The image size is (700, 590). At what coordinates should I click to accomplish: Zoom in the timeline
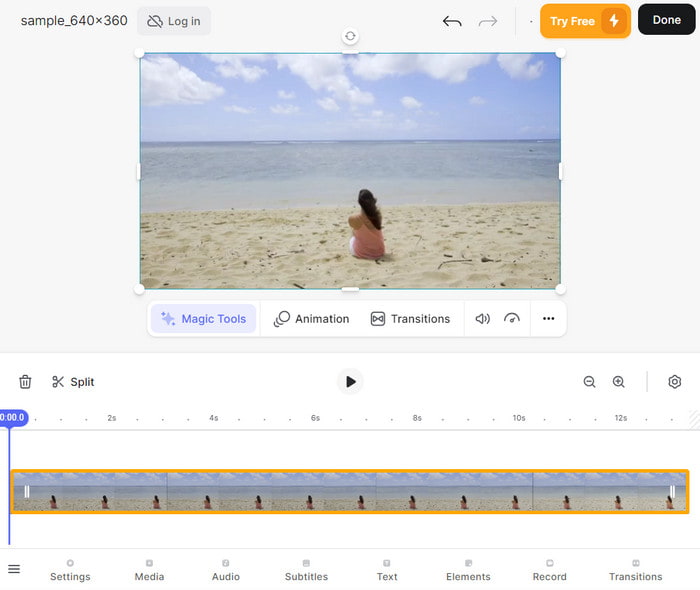[619, 382]
